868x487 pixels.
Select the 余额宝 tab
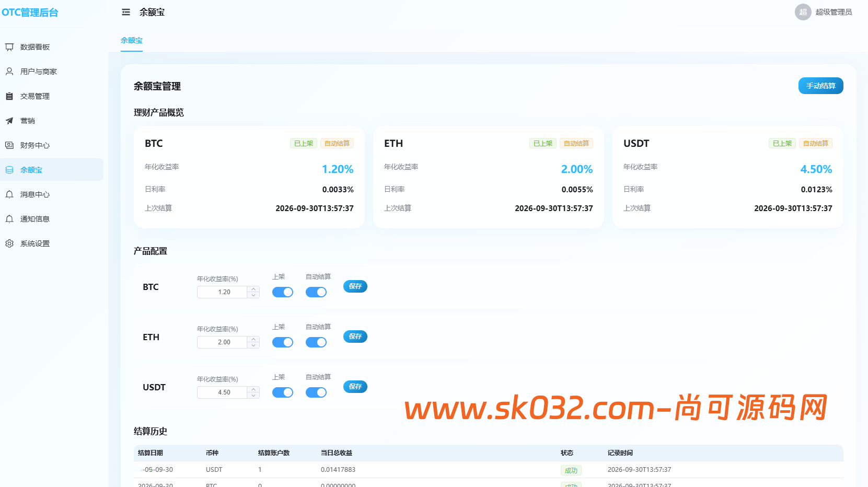(132, 40)
